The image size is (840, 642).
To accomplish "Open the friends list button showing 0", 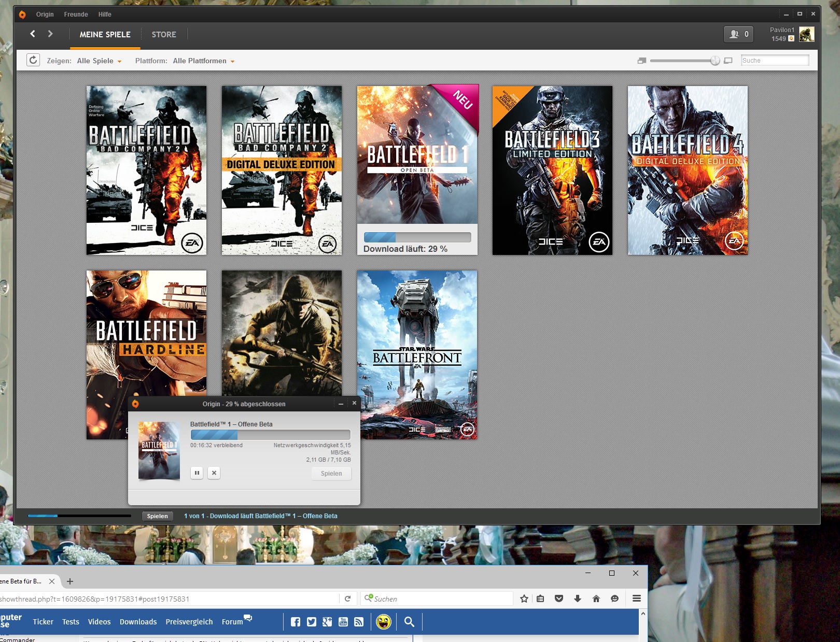I will click(738, 34).
